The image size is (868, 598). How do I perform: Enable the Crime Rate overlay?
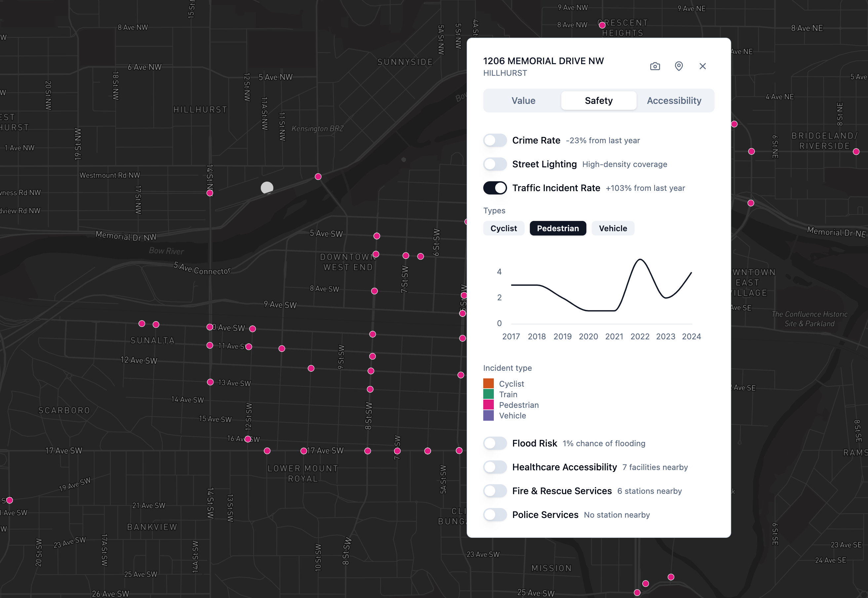pos(495,140)
